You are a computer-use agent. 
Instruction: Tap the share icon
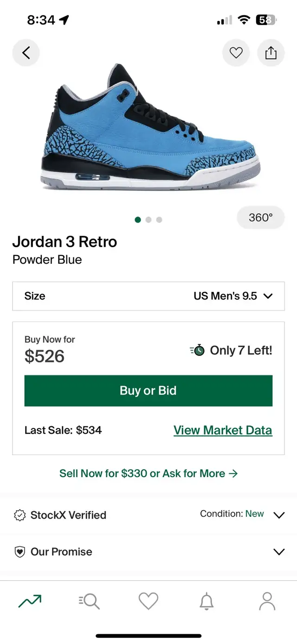(x=271, y=53)
